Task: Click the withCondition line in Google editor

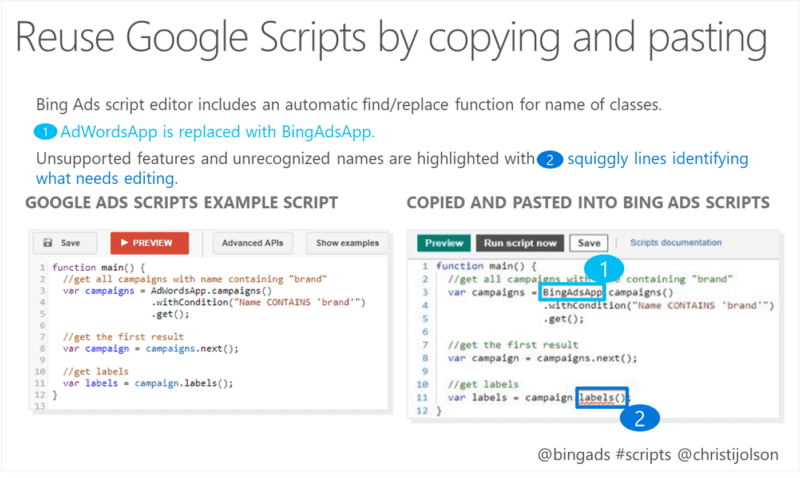Action: click(x=258, y=303)
